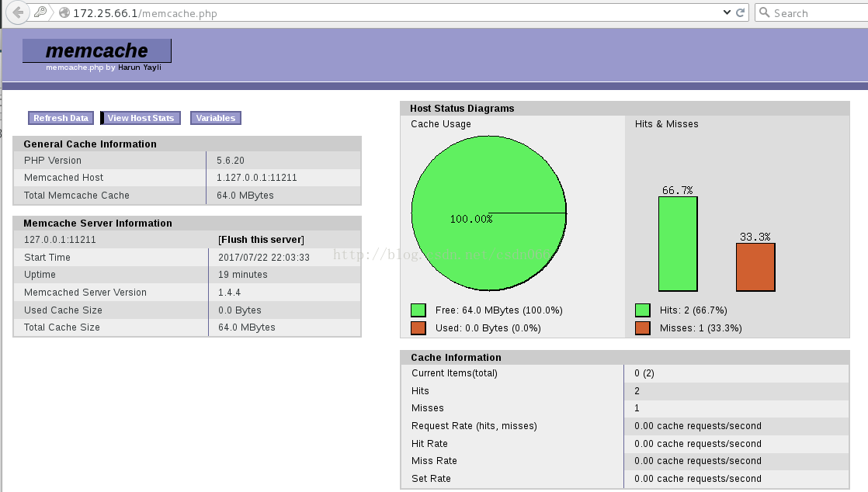Viewport: 868px width, 492px height.
Task: Click the site identity key icon
Action: tap(40, 12)
